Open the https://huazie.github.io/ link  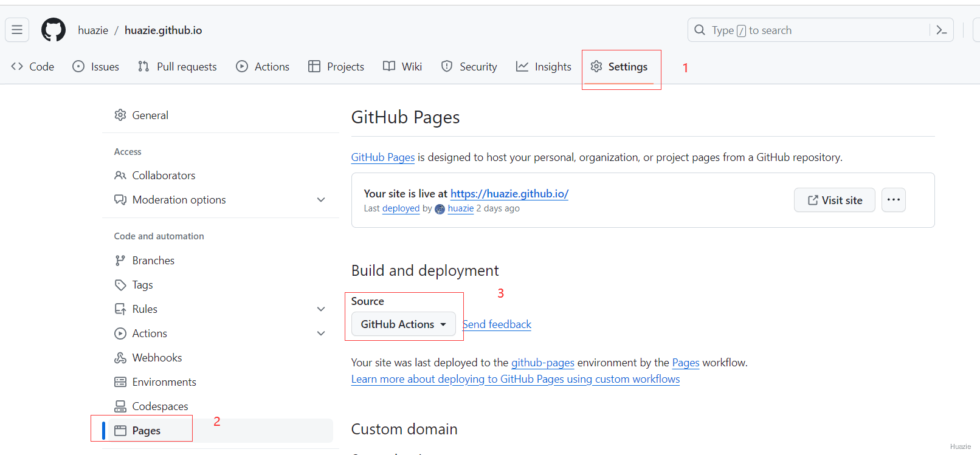pos(509,194)
